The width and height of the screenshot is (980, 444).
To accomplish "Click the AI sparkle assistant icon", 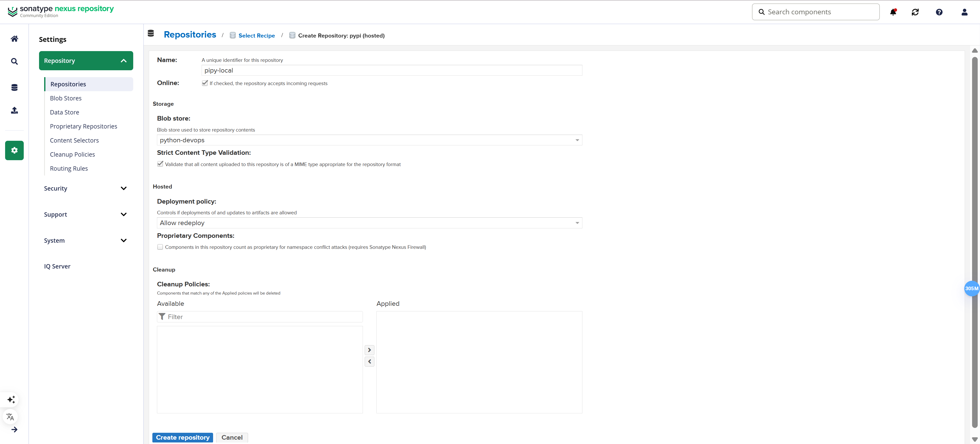I will [x=11, y=400].
